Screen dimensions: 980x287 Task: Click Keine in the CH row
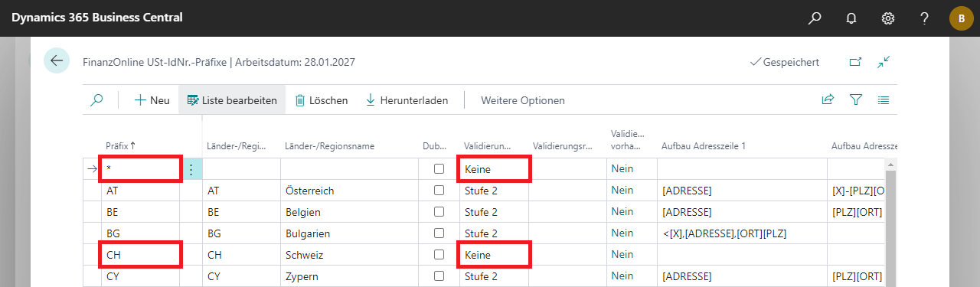494,255
